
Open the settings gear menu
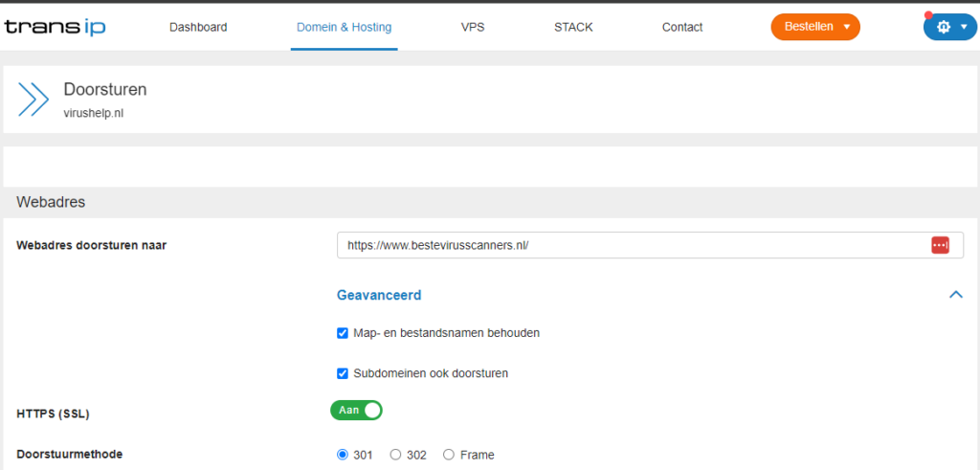(944, 27)
